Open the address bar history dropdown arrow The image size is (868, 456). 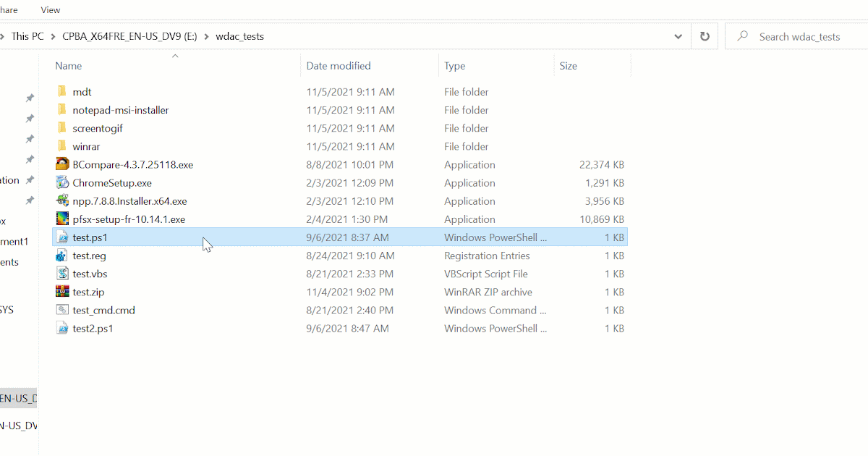coord(678,35)
